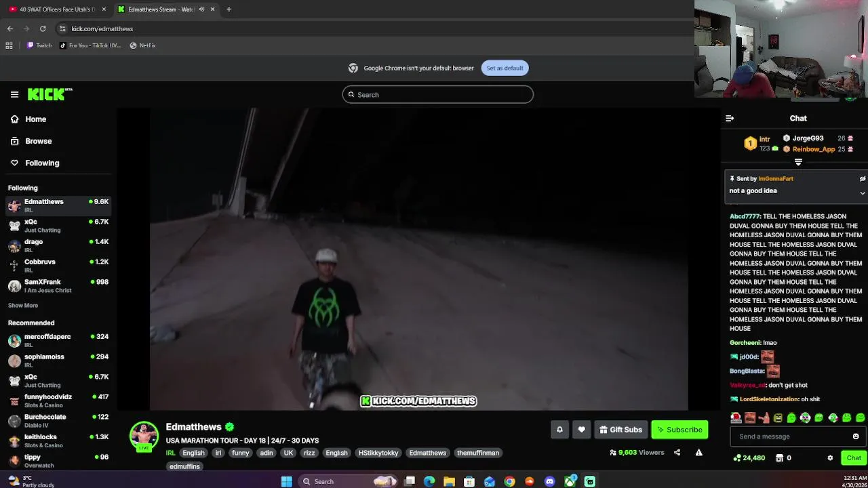Open For You TikTok LIVE bookmark
This screenshot has width=868, height=488.
(90, 45)
